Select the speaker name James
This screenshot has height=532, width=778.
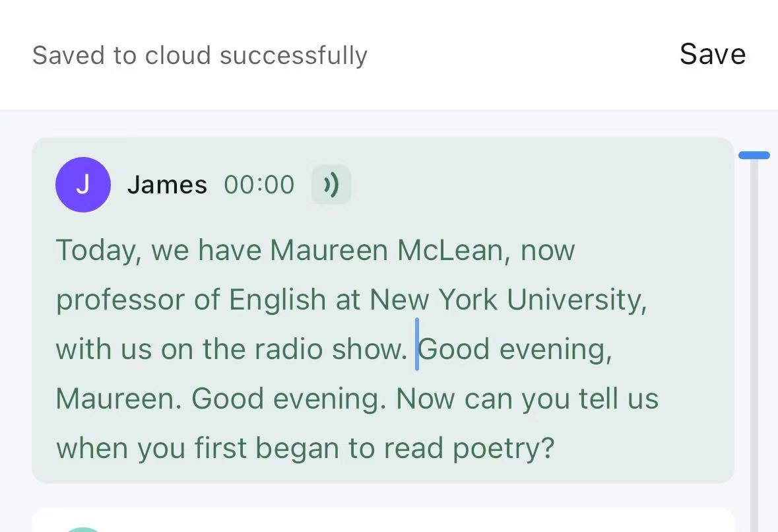(x=167, y=185)
